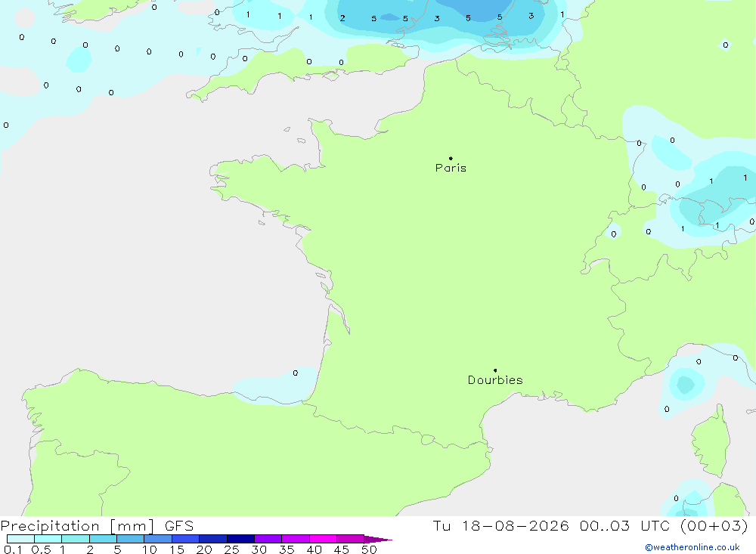Image resolution: width=756 pixels, height=554 pixels.
Task: Click the 25–30 mm dark blue legend swatch
Action: 240,539
